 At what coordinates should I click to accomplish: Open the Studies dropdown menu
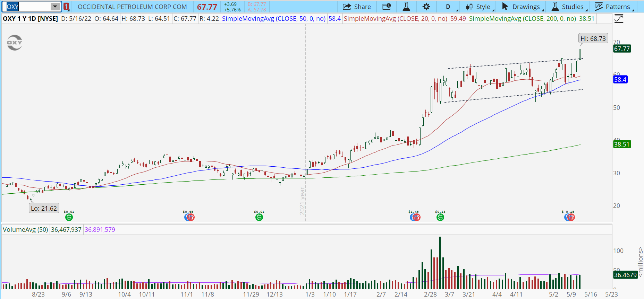(569, 7)
